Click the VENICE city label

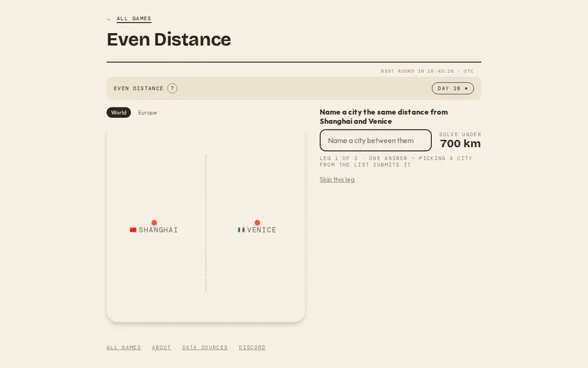262,230
